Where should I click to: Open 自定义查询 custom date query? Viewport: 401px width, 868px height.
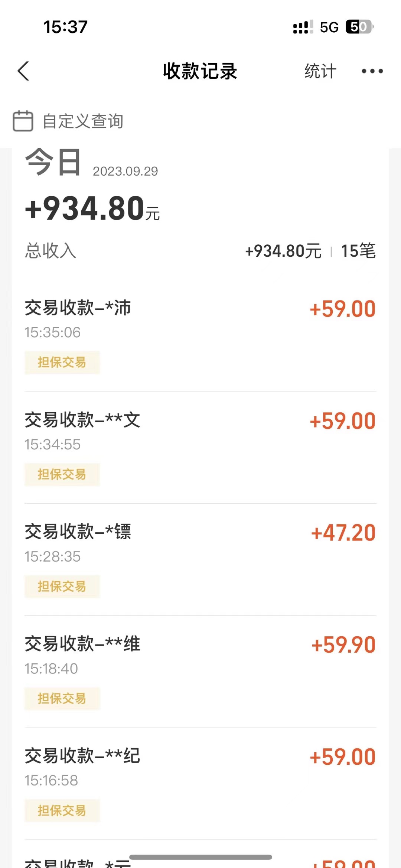coord(83,121)
